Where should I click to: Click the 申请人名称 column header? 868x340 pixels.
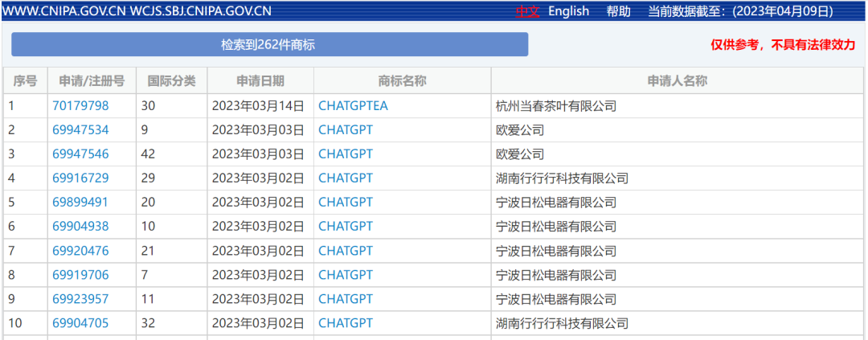point(678,81)
